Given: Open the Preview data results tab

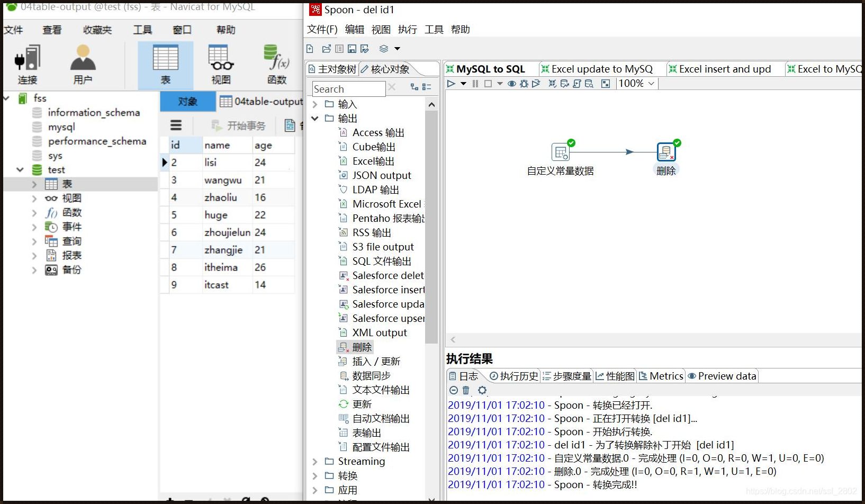Looking at the screenshot, I should click(722, 376).
